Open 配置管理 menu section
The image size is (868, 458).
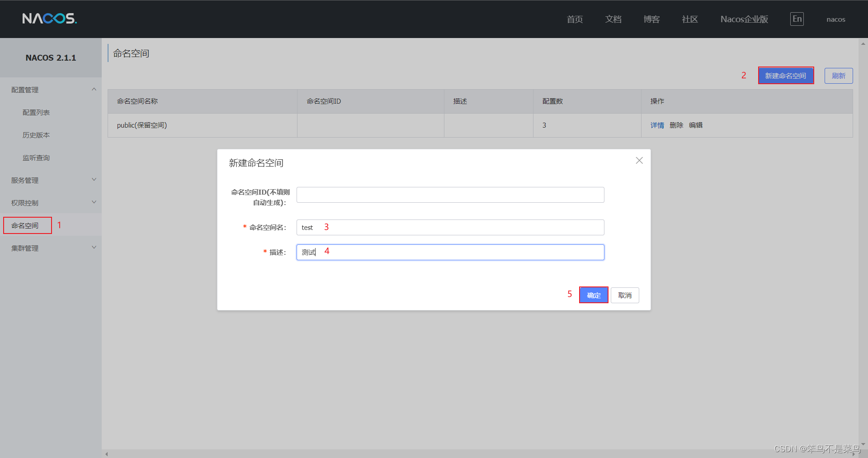coord(25,90)
